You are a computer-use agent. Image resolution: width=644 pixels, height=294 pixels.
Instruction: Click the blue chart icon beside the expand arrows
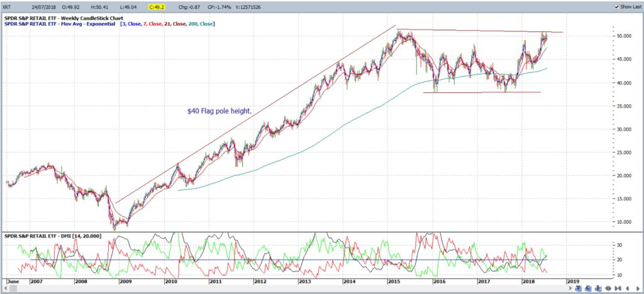pos(598,288)
